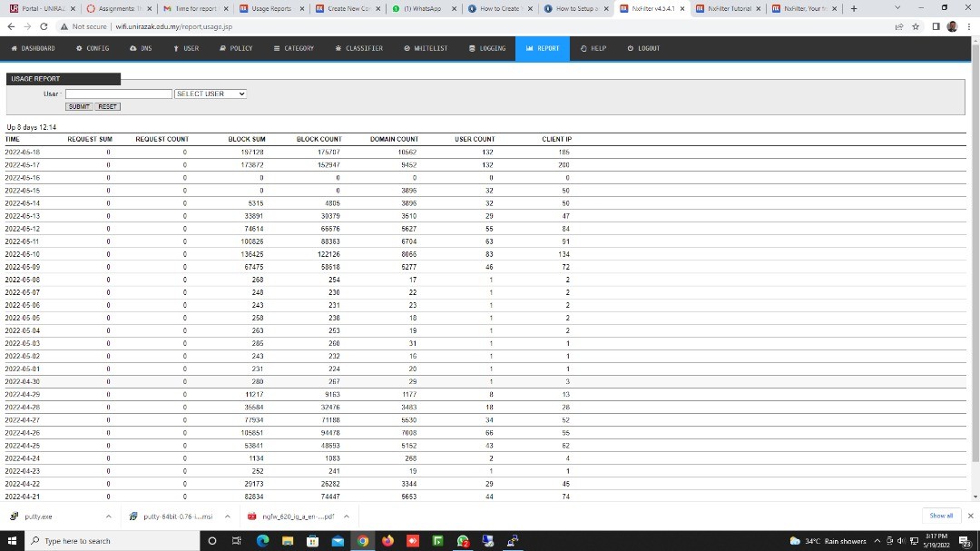
Task: Launch Firefox from the taskbar
Action: click(388, 541)
